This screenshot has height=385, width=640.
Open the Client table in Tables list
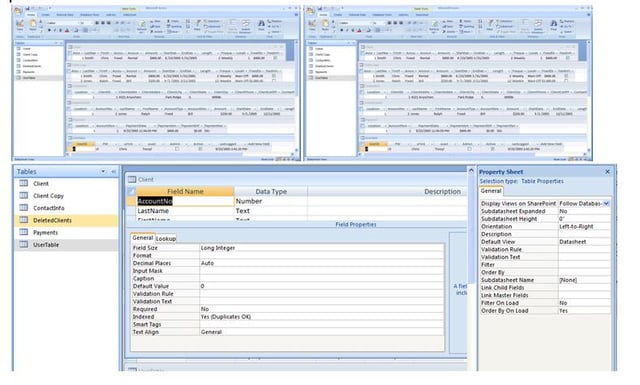pyautogui.click(x=41, y=184)
